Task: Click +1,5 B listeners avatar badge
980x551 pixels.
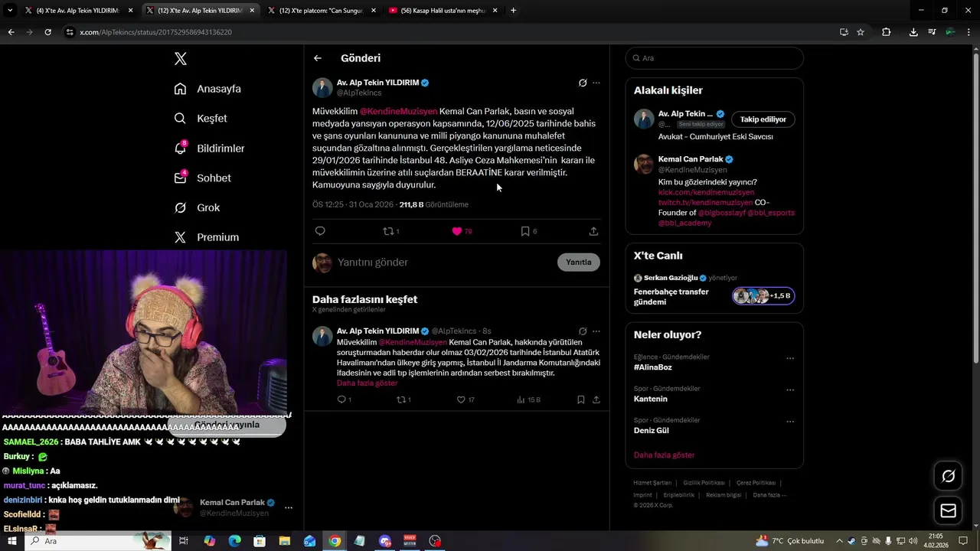Action: (764, 296)
